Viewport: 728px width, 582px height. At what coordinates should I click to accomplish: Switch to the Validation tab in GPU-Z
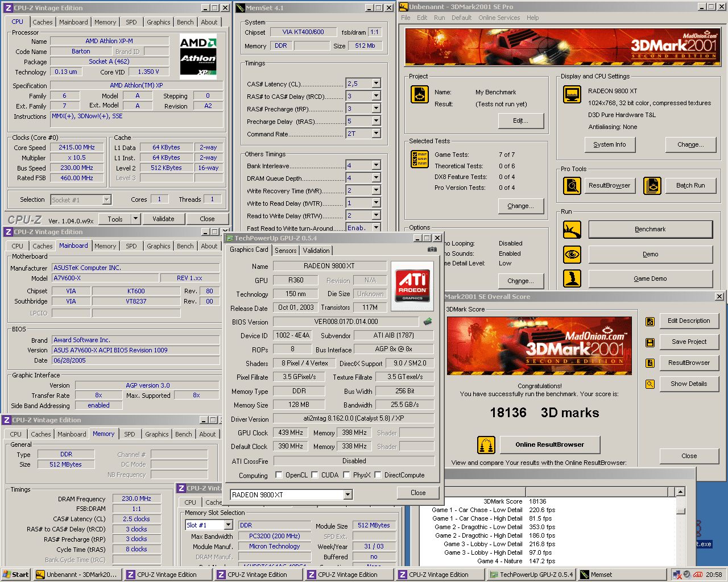coord(316,251)
